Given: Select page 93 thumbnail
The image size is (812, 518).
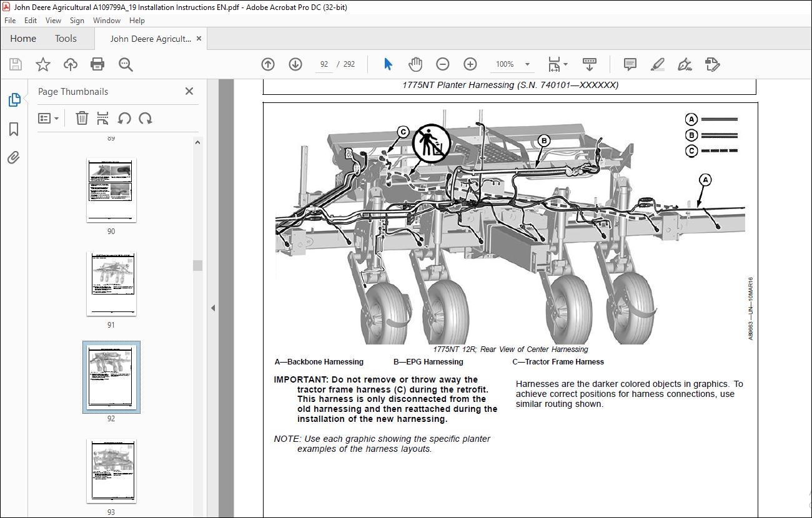Looking at the screenshot, I should coord(111,471).
